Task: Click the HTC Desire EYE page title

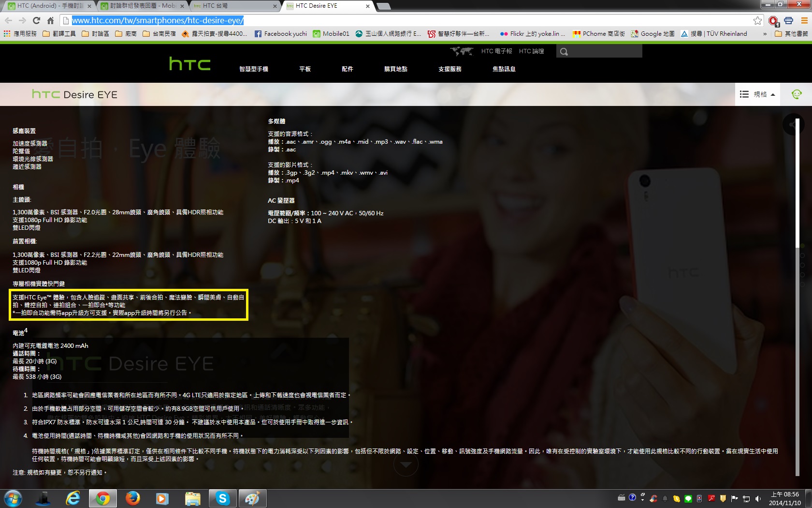Action: click(x=74, y=94)
